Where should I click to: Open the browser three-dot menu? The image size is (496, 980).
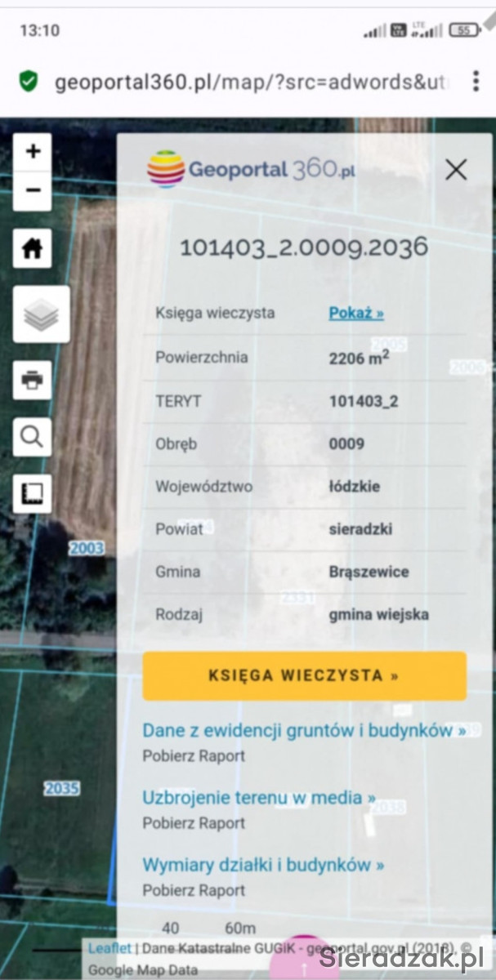click(476, 81)
